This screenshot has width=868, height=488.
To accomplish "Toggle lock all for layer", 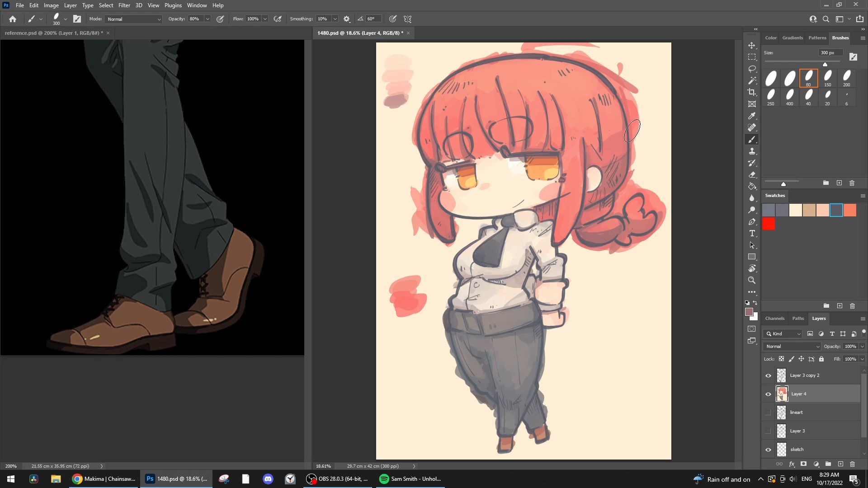I will point(821,359).
